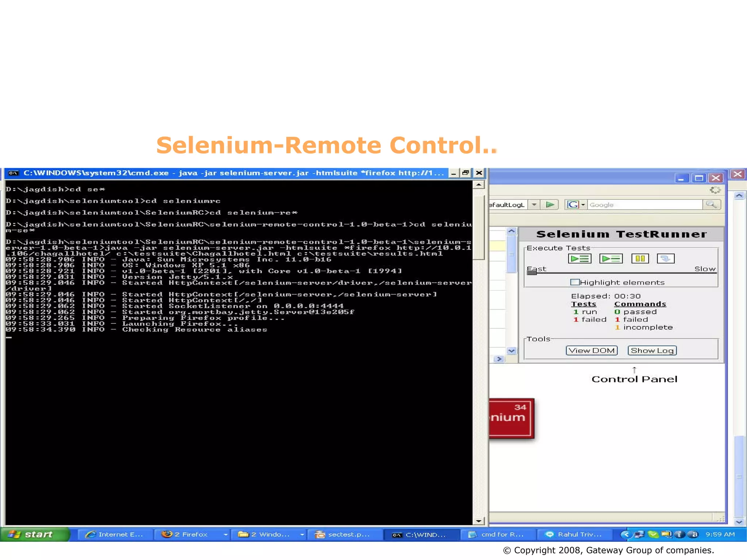The image size is (747, 560).
Task: Minimize the Firefox TestRunner window
Action: pos(681,178)
